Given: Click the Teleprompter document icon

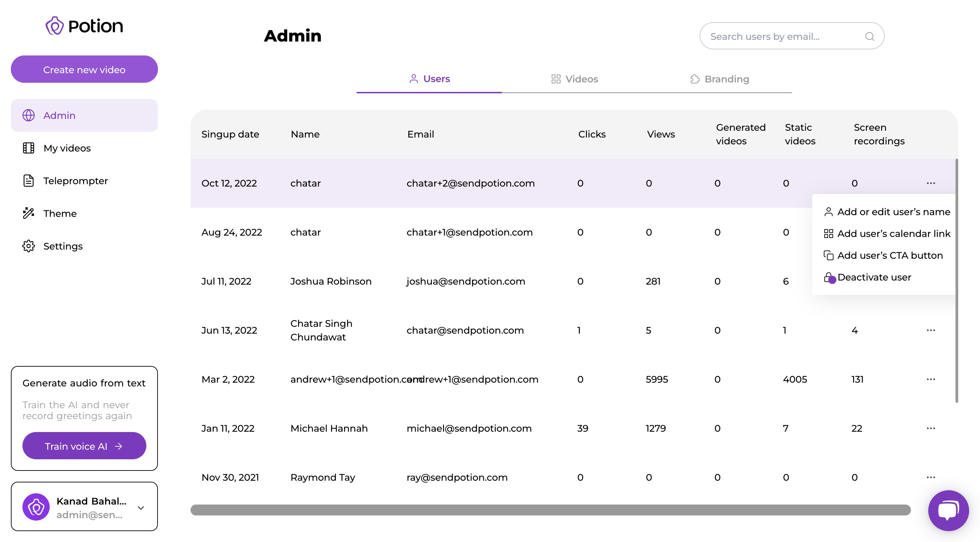Looking at the screenshot, I should tap(29, 181).
